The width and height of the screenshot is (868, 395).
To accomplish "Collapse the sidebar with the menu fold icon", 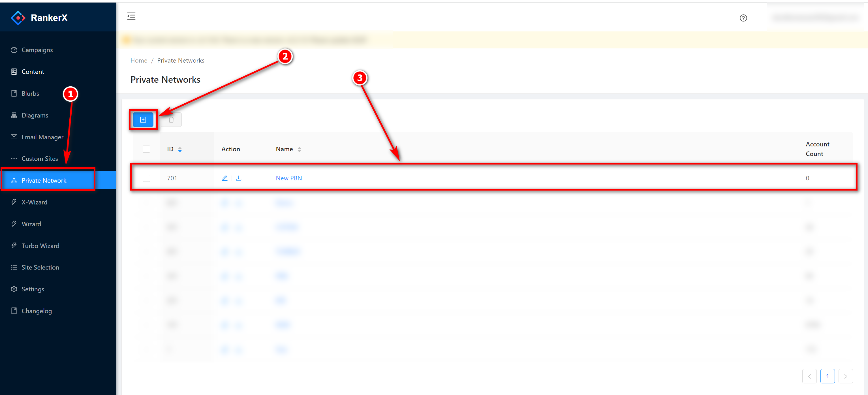I will (x=131, y=16).
